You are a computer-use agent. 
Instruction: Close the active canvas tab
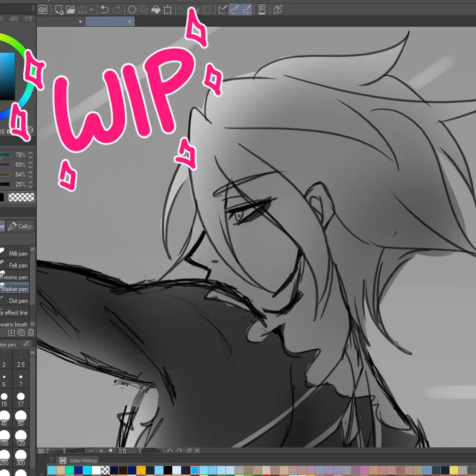coord(129,21)
